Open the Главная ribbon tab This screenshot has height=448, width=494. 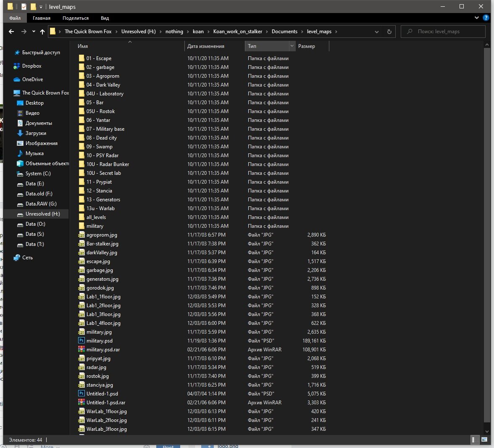[x=42, y=18]
